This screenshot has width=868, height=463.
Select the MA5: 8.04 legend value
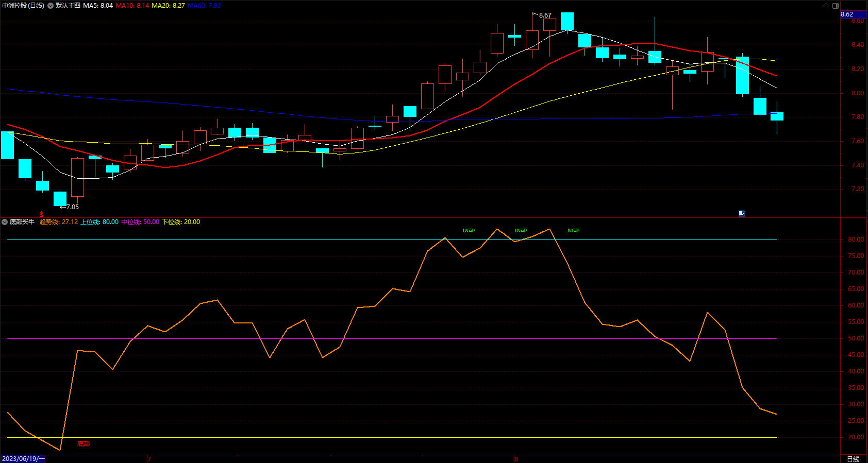(98, 6)
